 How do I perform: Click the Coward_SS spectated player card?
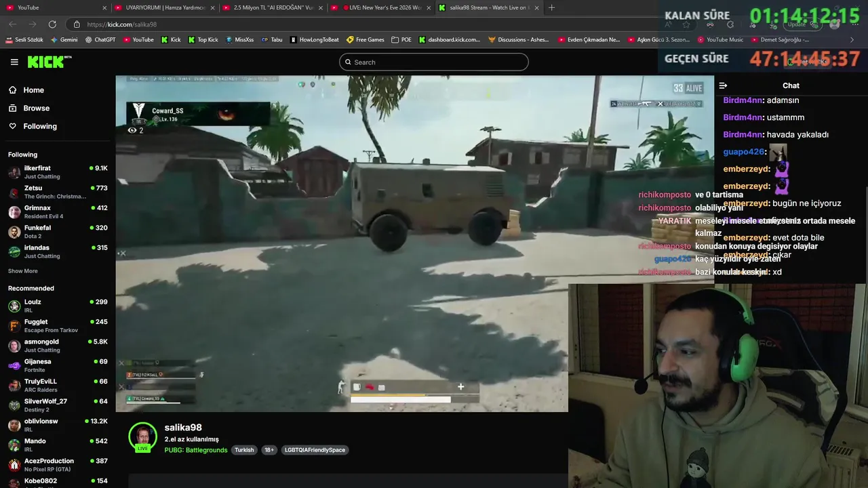(x=198, y=113)
